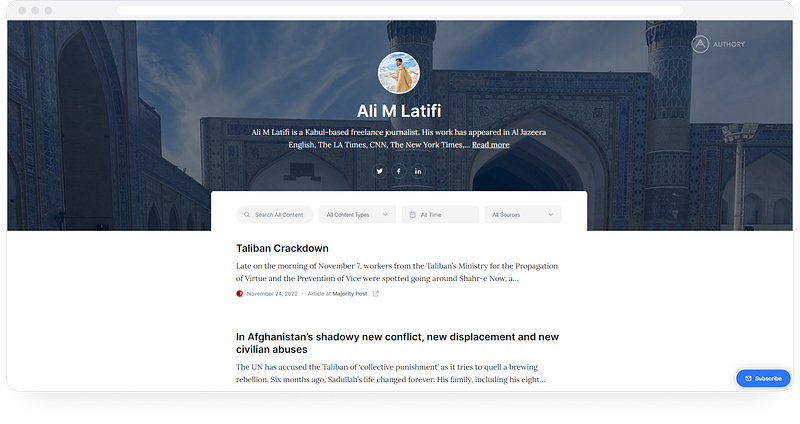Expand the All Content Types dropdown
The image size is (800, 424).
tap(357, 215)
